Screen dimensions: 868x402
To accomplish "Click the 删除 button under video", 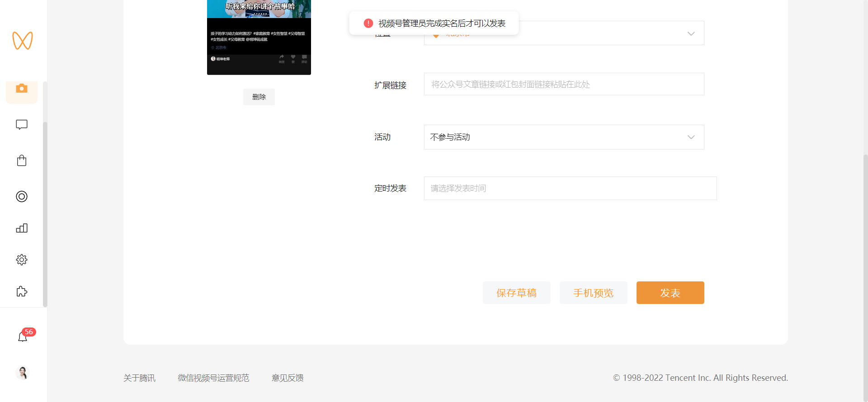I will pos(259,97).
